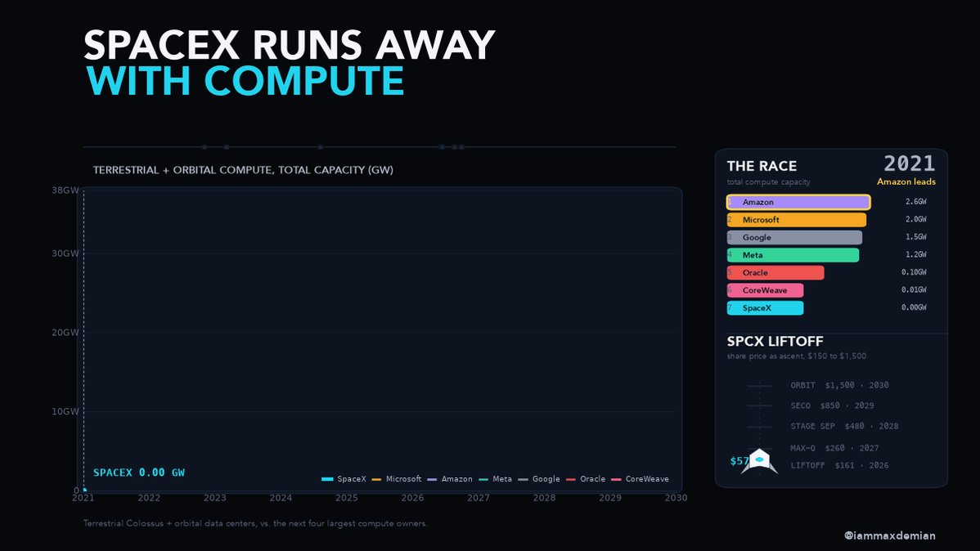Click the SpaceX bar in The Race

point(765,308)
